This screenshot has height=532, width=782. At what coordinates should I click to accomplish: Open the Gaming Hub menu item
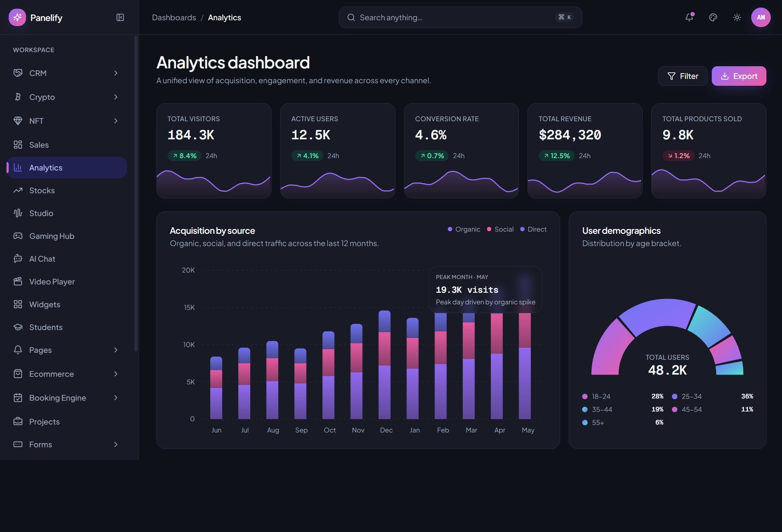(x=67, y=236)
